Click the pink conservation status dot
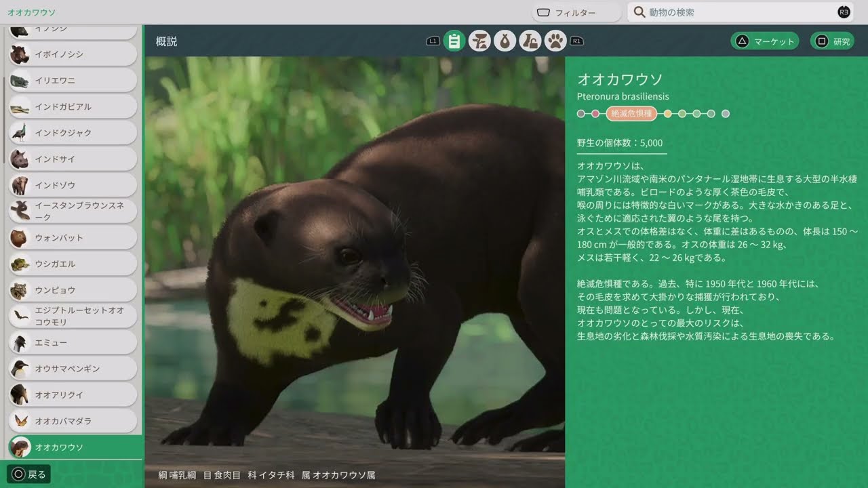This screenshot has height=488, width=868. point(595,114)
